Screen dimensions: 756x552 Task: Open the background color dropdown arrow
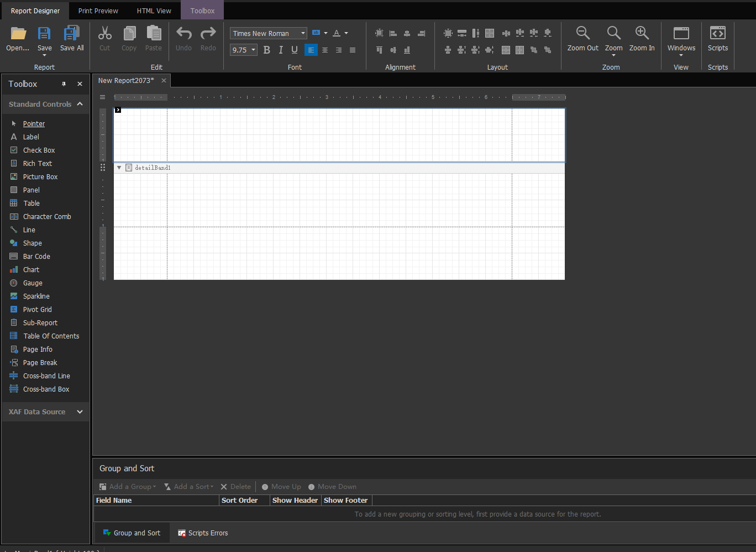click(326, 33)
